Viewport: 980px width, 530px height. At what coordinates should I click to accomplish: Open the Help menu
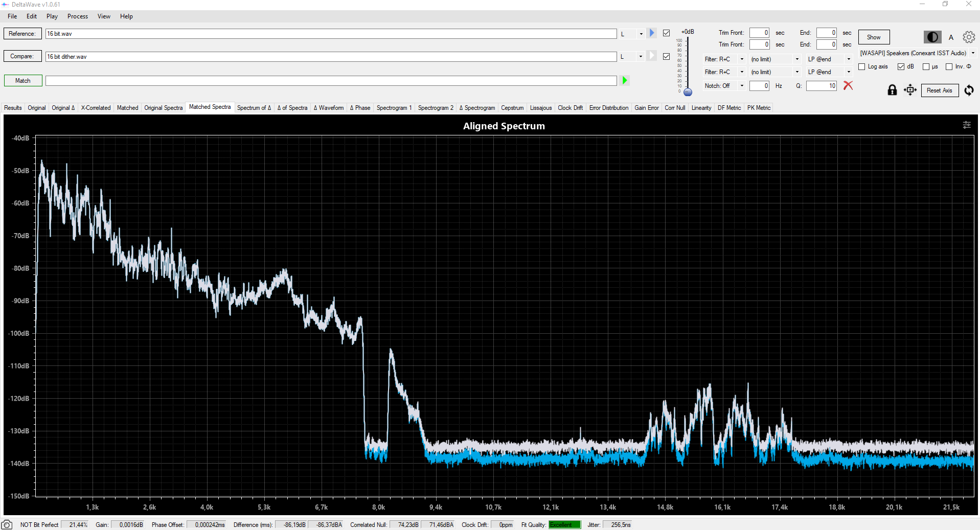coord(126,16)
